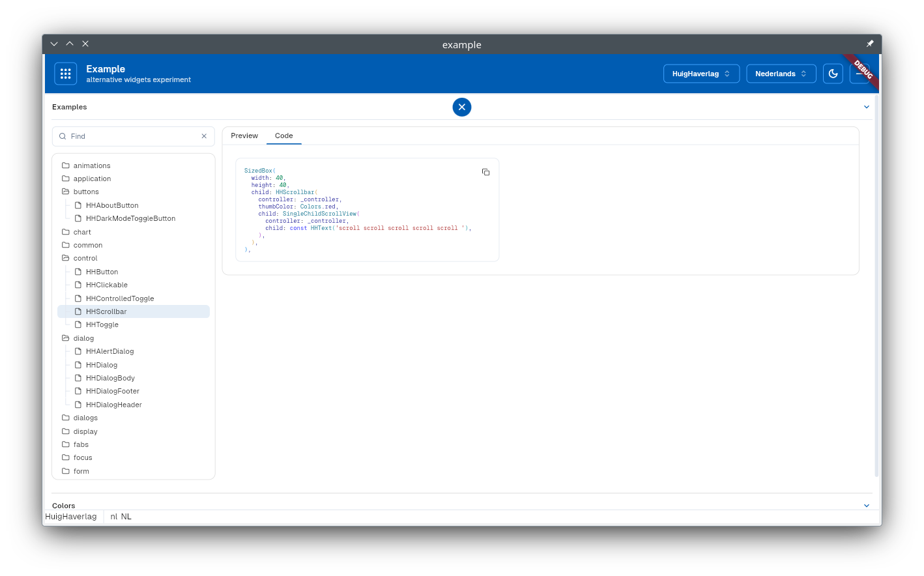The height and width of the screenshot is (576, 924).
Task: Copy the code snippet to clipboard
Action: click(485, 172)
